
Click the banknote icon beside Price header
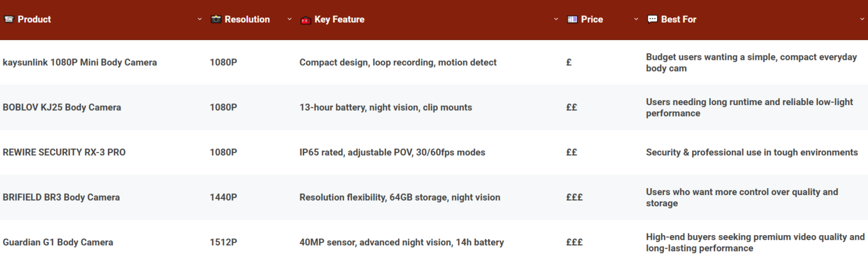(572, 19)
